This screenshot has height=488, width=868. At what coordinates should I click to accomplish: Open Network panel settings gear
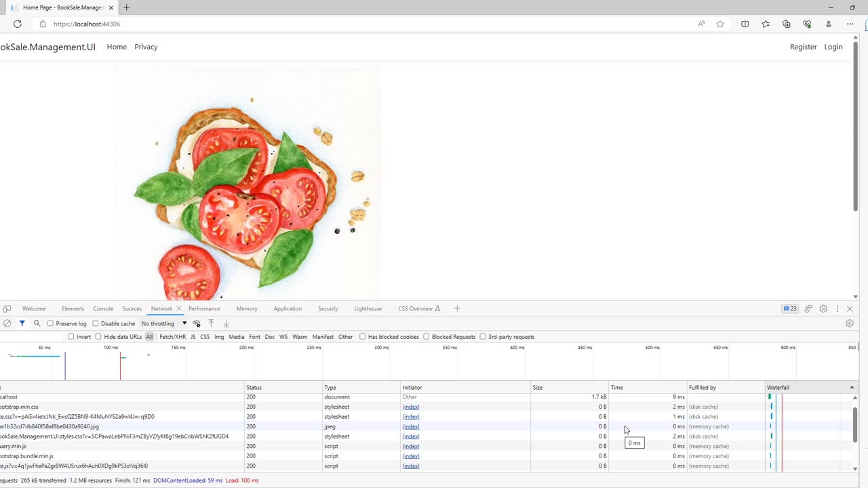pos(850,323)
